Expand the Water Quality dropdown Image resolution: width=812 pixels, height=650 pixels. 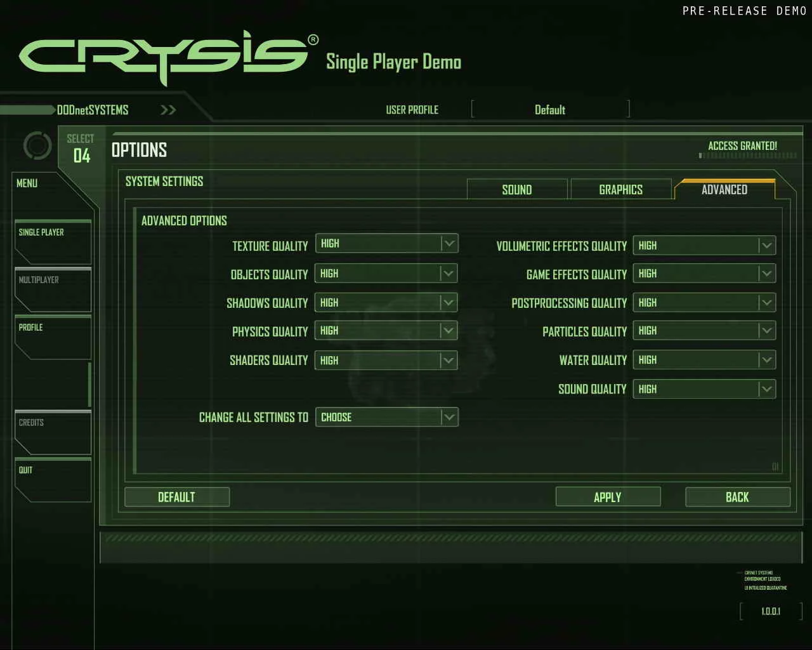click(704, 360)
